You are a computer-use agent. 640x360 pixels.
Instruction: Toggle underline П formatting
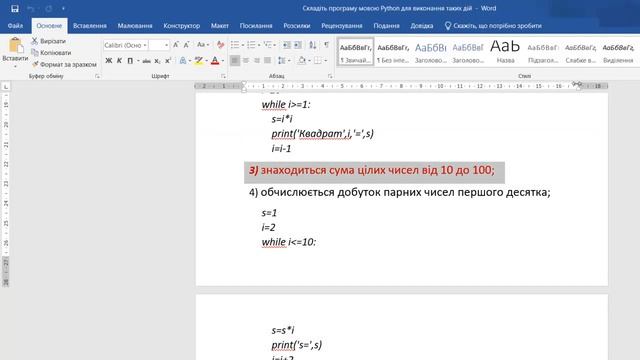130,61
